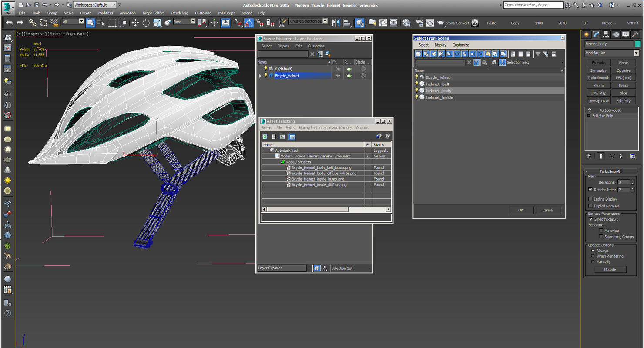The width and height of the screenshot is (644, 348).
Task: Open the Rendering menu
Action: pyautogui.click(x=180, y=13)
